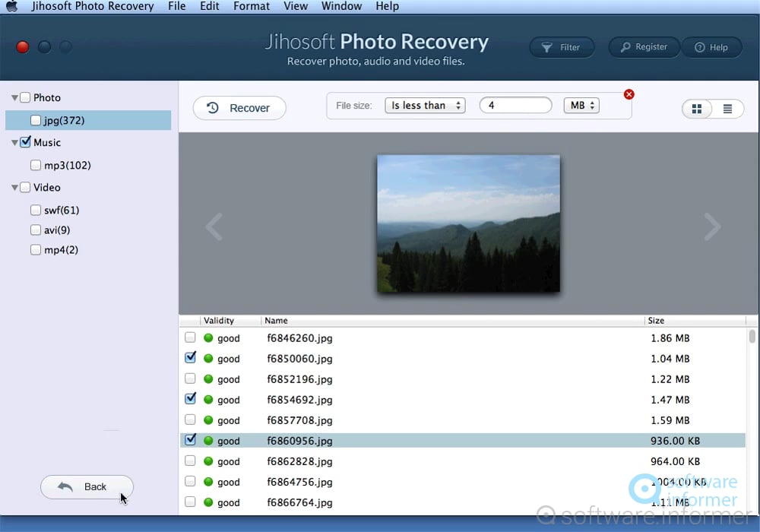The height and width of the screenshot is (532, 760).
Task: Open the View menu
Action: [296, 6]
